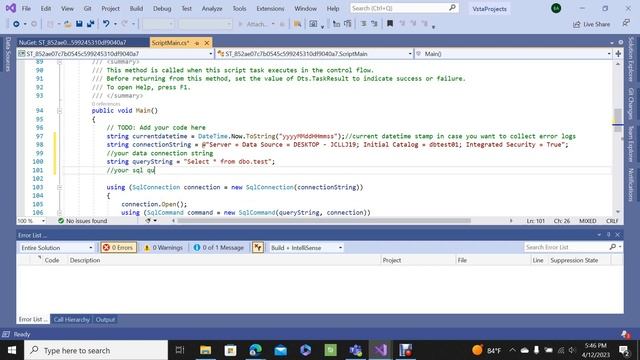The height and width of the screenshot is (360, 640).
Task: Toggle the 0 Warnings filter
Action: click(x=163, y=247)
